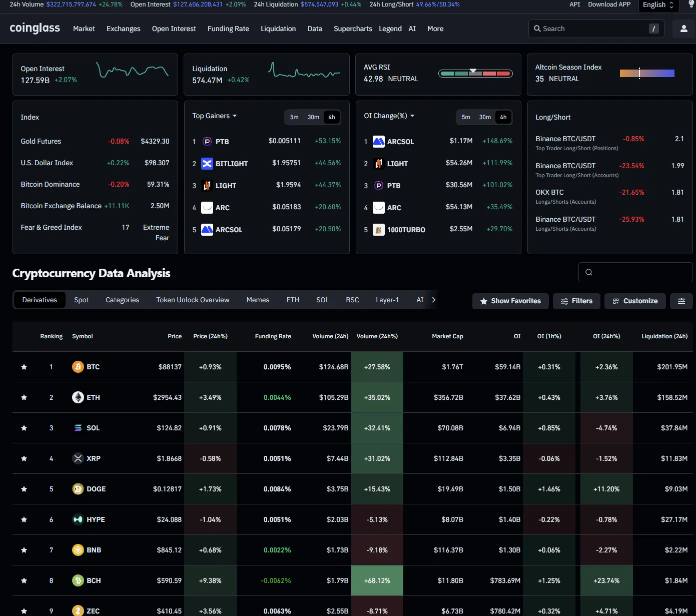Open the Liquidation menu in navbar
696x616 pixels.
[x=278, y=29]
